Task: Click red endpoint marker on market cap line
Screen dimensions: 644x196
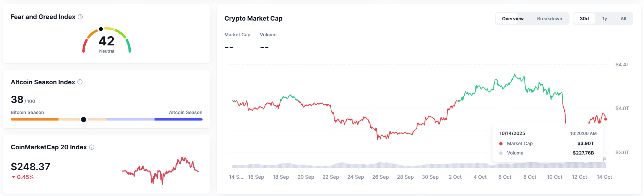Action: pos(605,119)
